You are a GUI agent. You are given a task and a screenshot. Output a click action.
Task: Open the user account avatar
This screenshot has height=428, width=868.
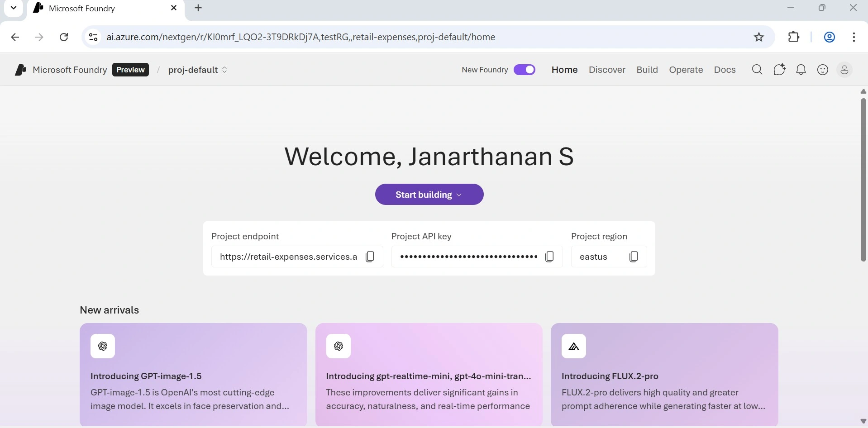(844, 70)
